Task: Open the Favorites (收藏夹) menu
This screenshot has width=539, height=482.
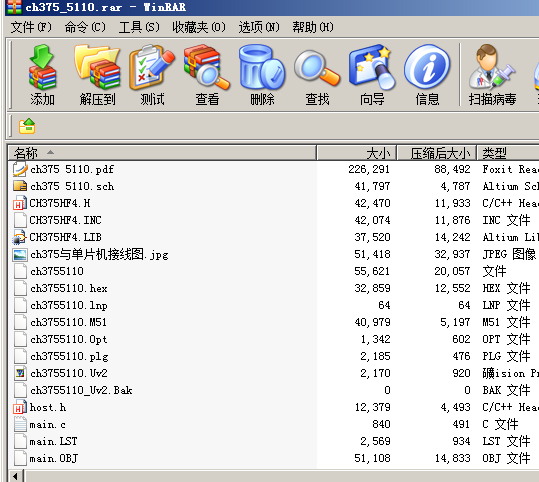Action: [x=199, y=27]
